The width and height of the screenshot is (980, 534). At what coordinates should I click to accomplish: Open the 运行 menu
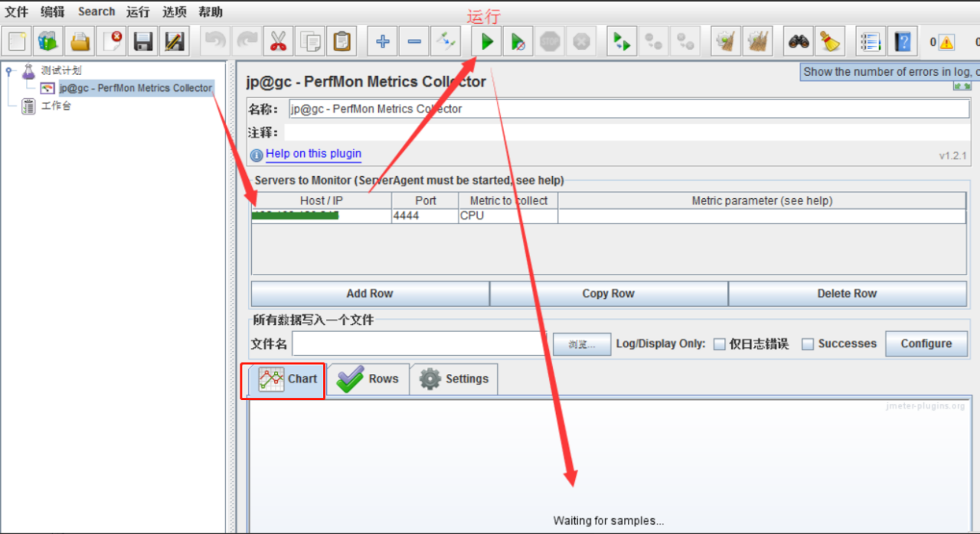[x=138, y=11]
